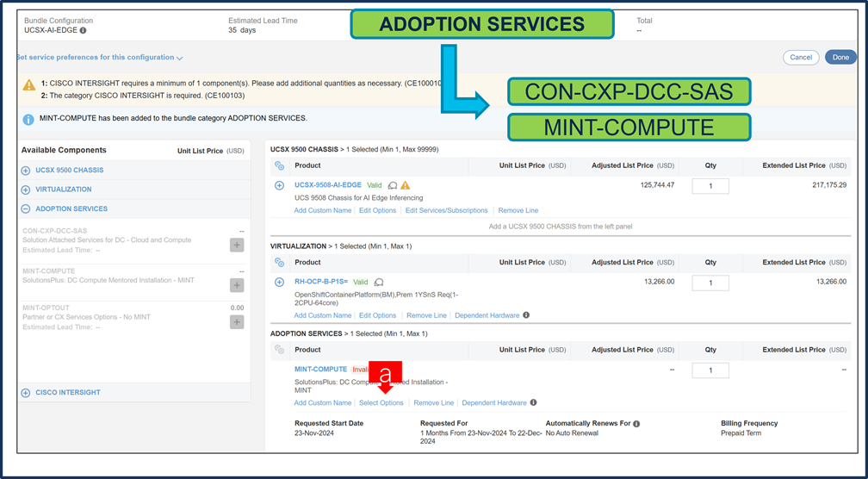Viewport: 868px width, 479px height.
Task: Click info icon beside Automatically Renews For
Action: click(636, 424)
